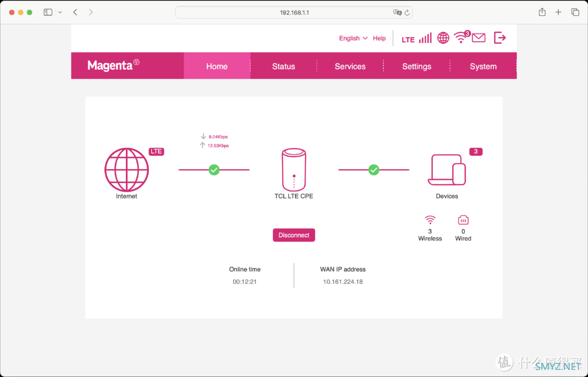The height and width of the screenshot is (377, 588).
Task: Click the online time 00:12:21 value
Action: click(244, 282)
